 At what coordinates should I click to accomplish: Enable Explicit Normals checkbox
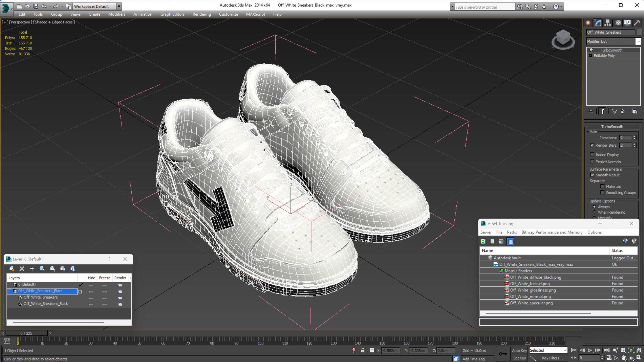coord(592,162)
